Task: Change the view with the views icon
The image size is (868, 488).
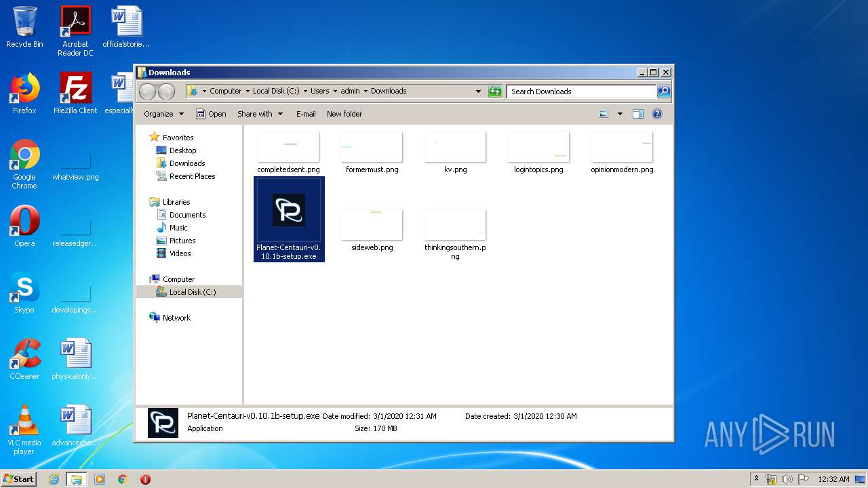Action: 604,114
